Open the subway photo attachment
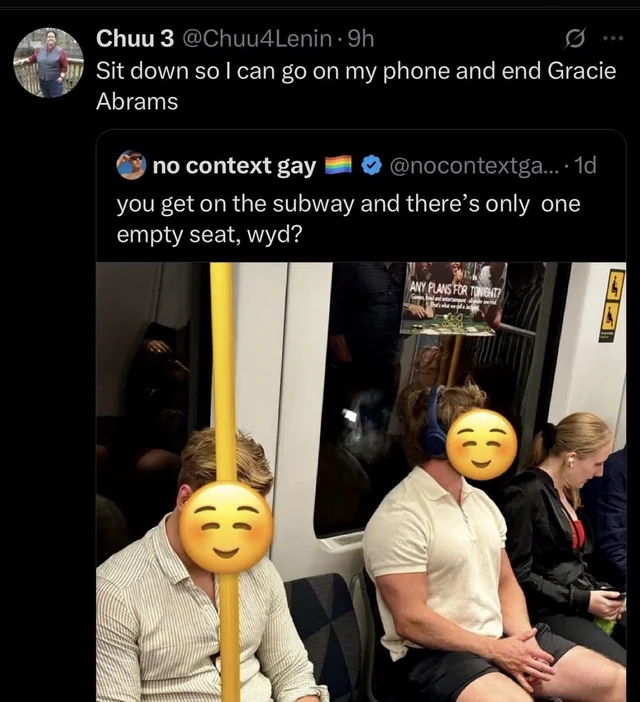640x702 pixels. 361,482
